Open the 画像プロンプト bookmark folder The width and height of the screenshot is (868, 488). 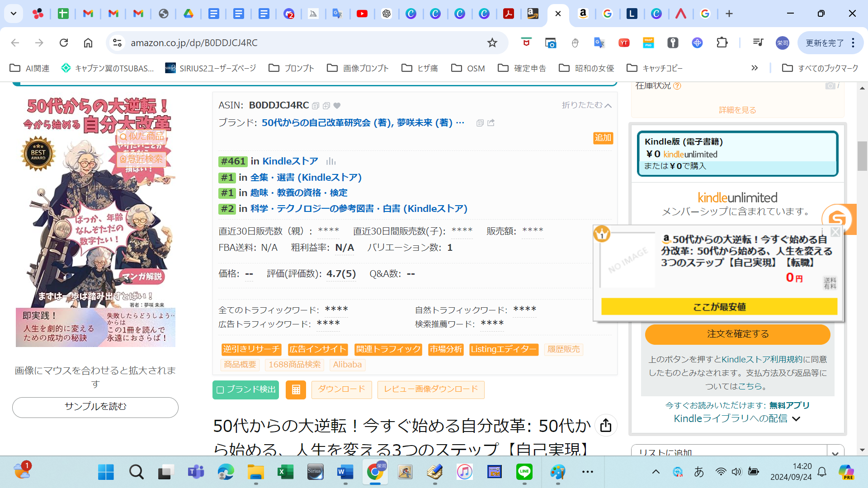click(358, 68)
